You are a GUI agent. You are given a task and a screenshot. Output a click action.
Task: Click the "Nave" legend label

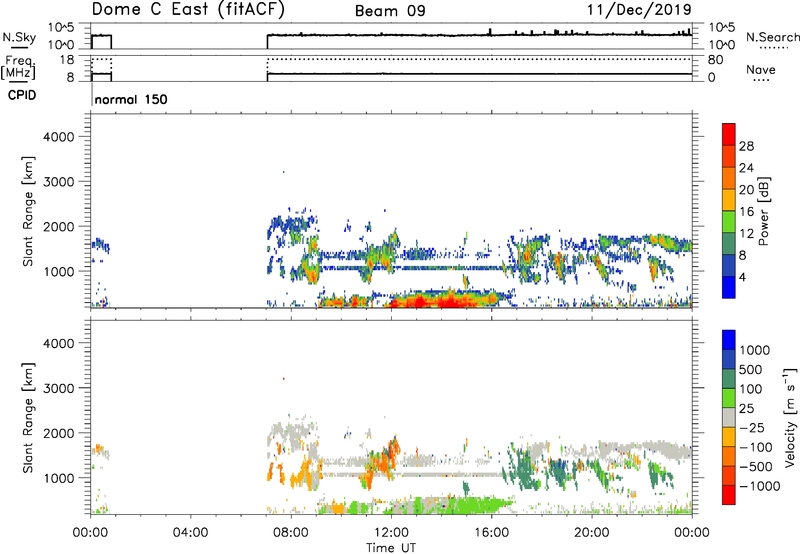pos(761,70)
